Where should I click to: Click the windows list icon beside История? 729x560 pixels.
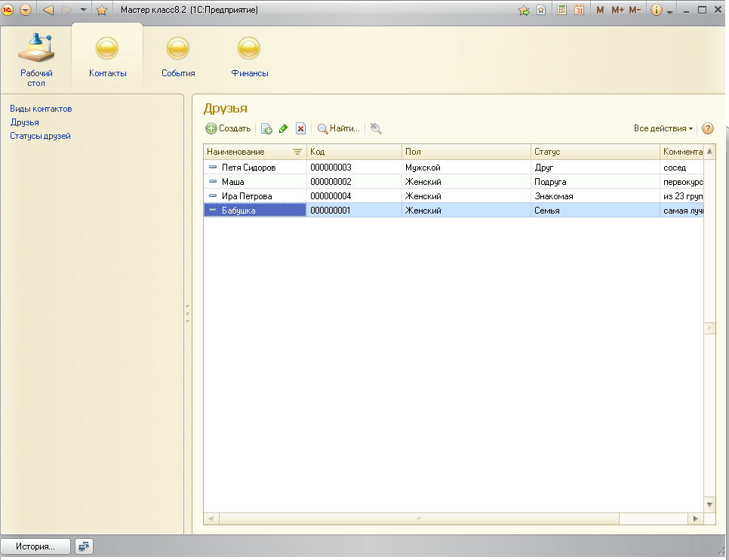pos(85,546)
